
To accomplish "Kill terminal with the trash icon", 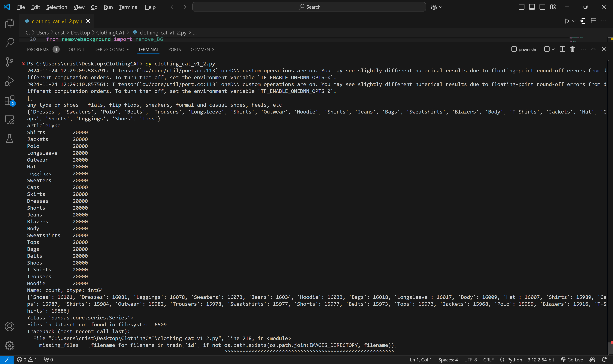I will [x=572, y=49].
